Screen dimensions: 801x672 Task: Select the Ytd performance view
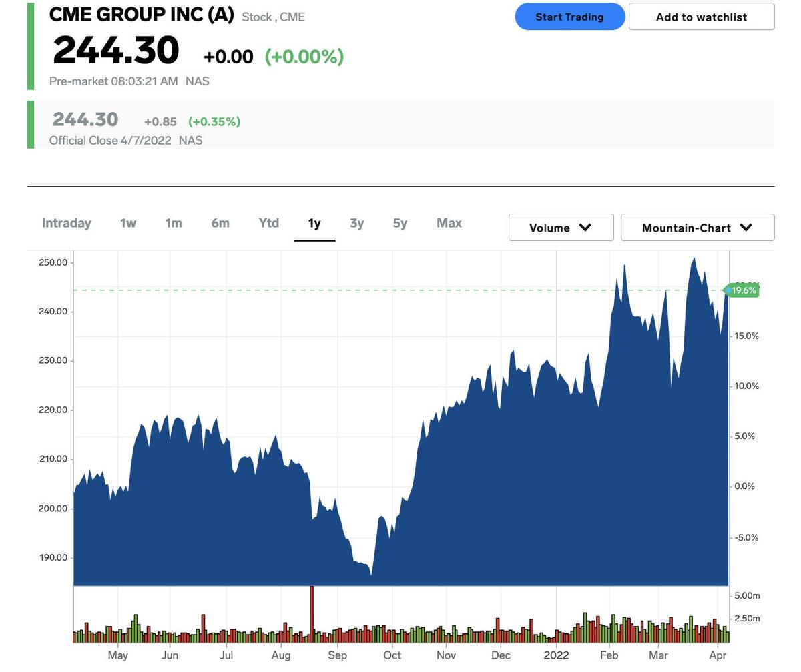(268, 223)
